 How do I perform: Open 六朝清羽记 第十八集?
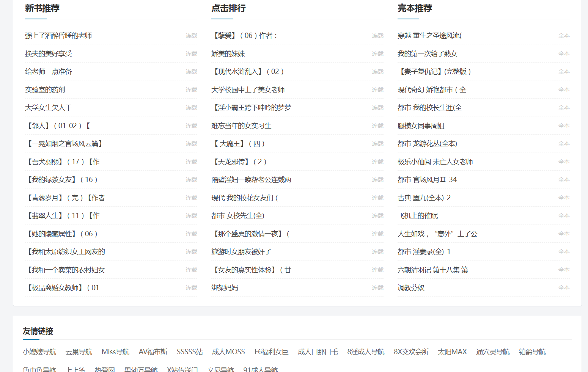tap(433, 270)
